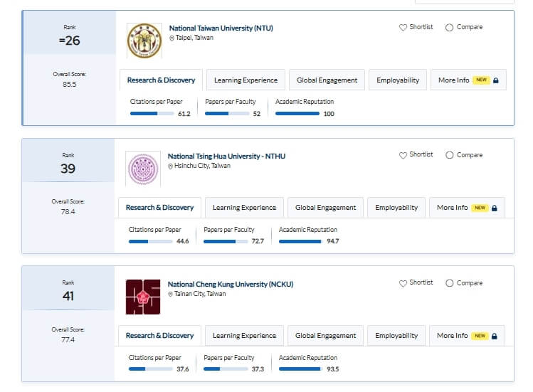Click the lock icon on NTU's More Info tab
This screenshot has height=392, width=533.
(x=495, y=80)
